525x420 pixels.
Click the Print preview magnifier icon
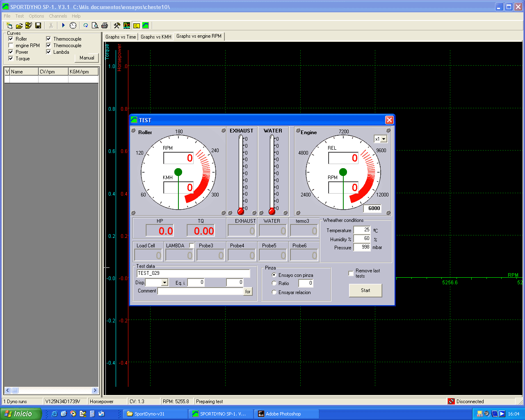(x=95, y=25)
